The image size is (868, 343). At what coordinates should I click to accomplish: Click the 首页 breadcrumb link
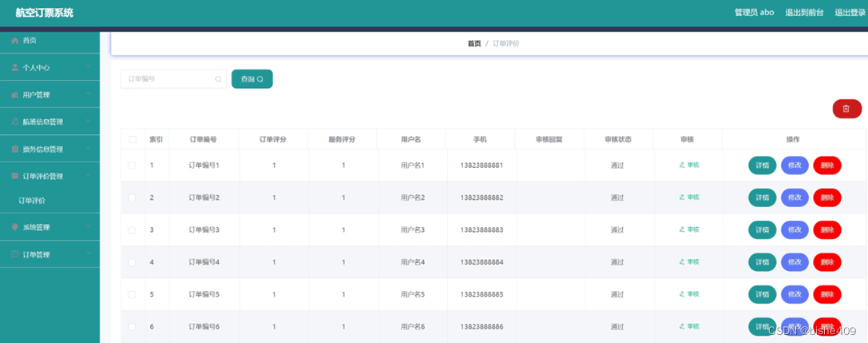[x=474, y=44]
